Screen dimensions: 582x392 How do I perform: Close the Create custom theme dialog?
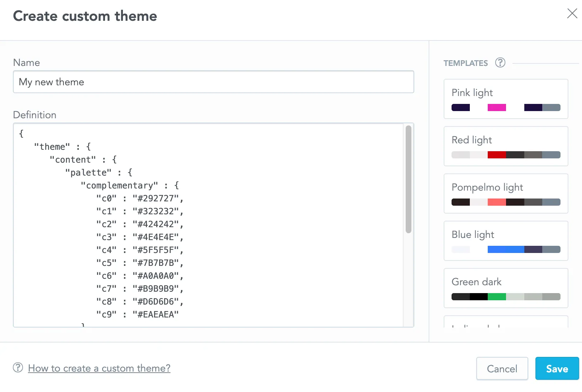[x=572, y=14]
